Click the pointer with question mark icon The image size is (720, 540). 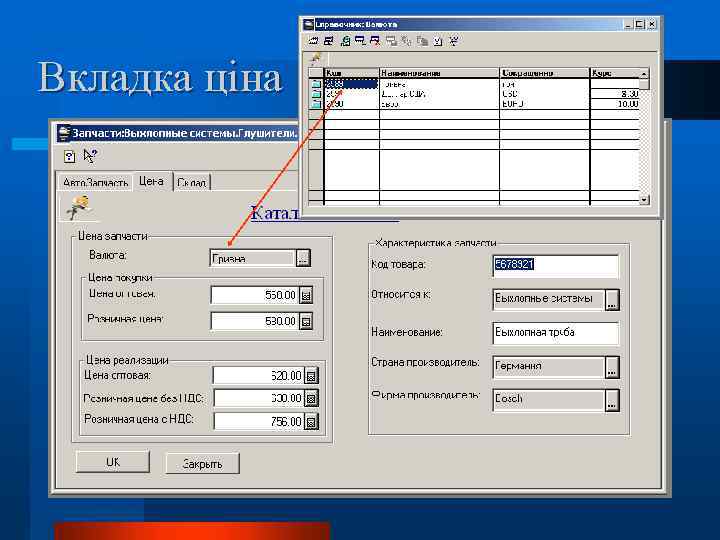[90, 156]
